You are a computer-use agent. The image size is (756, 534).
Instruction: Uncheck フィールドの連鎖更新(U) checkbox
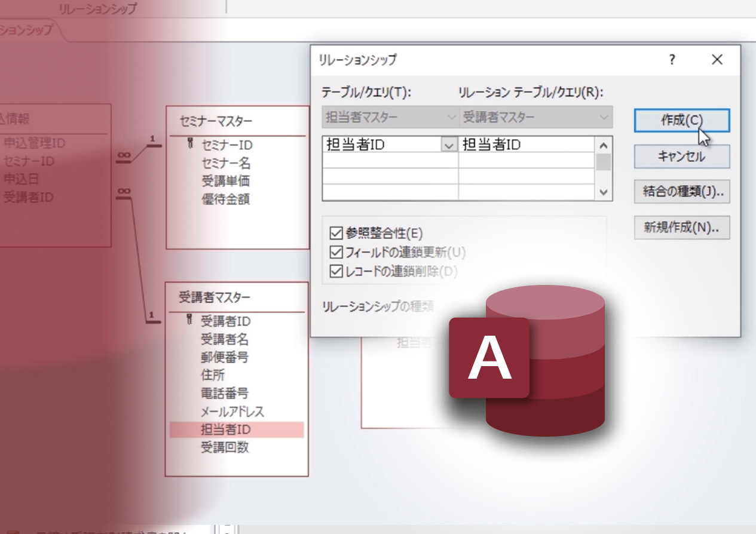click(x=336, y=252)
